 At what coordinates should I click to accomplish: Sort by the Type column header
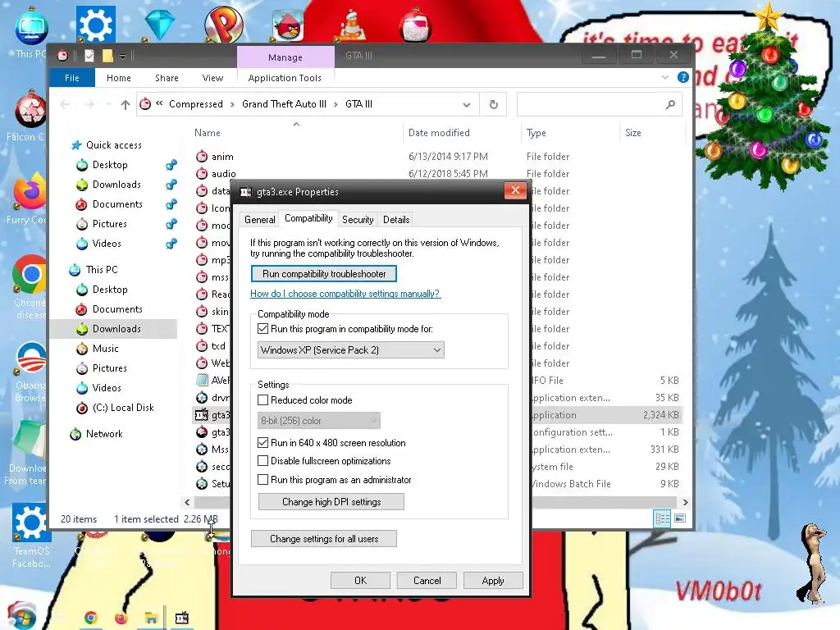pyautogui.click(x=536, y=133)
